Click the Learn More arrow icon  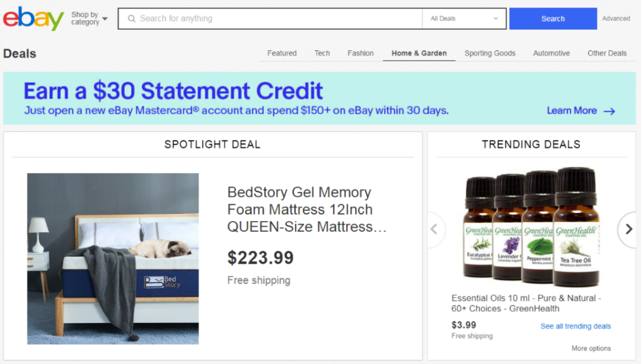(610, 111)
